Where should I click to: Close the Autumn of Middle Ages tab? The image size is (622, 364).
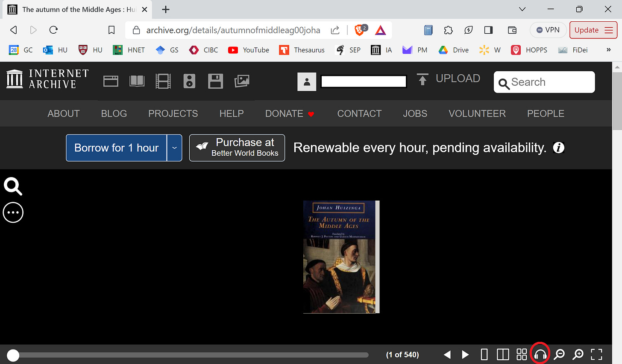pyautogui.click(x=144, y=9)
